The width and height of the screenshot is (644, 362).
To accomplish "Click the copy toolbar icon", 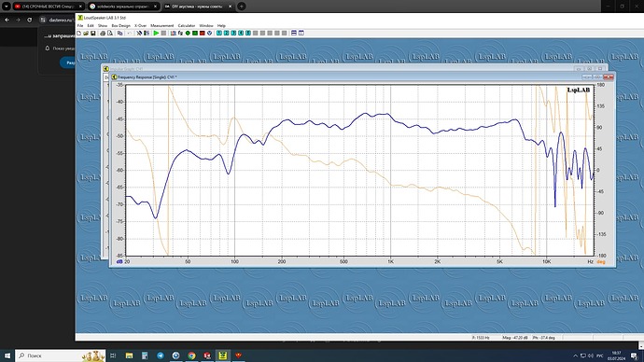I will pyautogui.click(x=119, y=33).
